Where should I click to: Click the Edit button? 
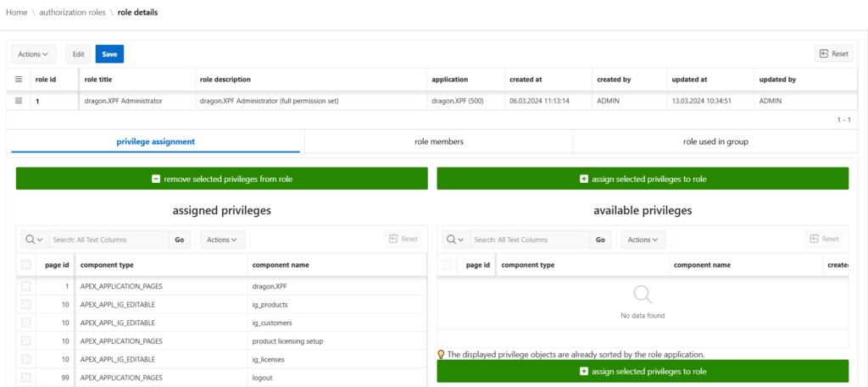(79, 54)
